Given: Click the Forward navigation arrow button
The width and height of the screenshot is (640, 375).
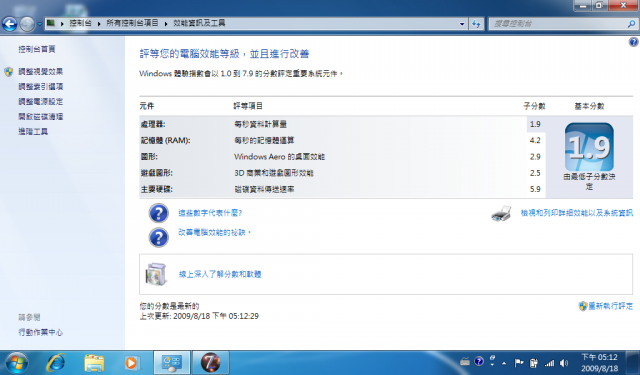Looking at the screenshot, I should click(x=27, y=24).
